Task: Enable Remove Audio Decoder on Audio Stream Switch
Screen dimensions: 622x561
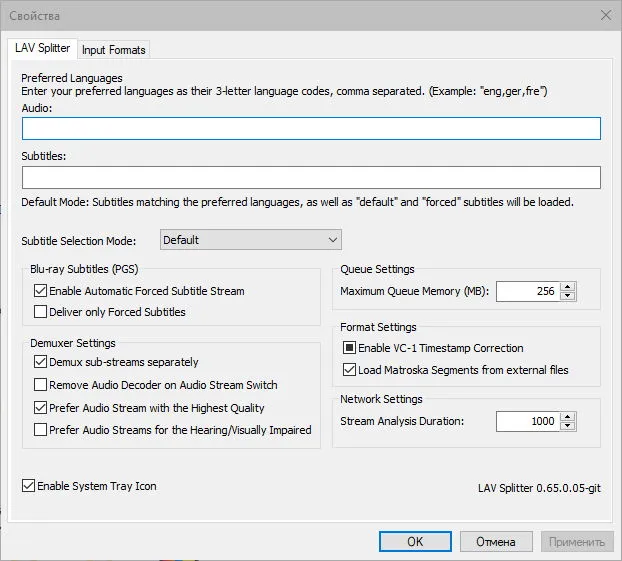Action: tap(40, 385)
